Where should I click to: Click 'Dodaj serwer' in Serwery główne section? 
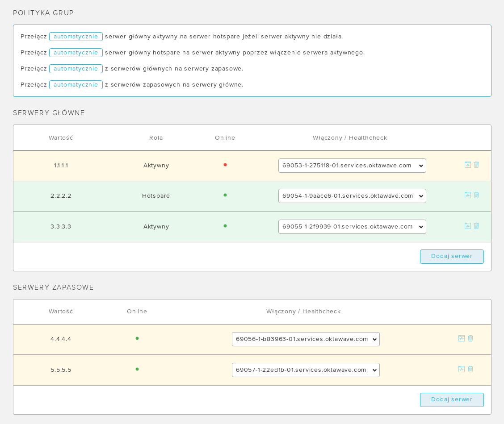click(452, 257)
